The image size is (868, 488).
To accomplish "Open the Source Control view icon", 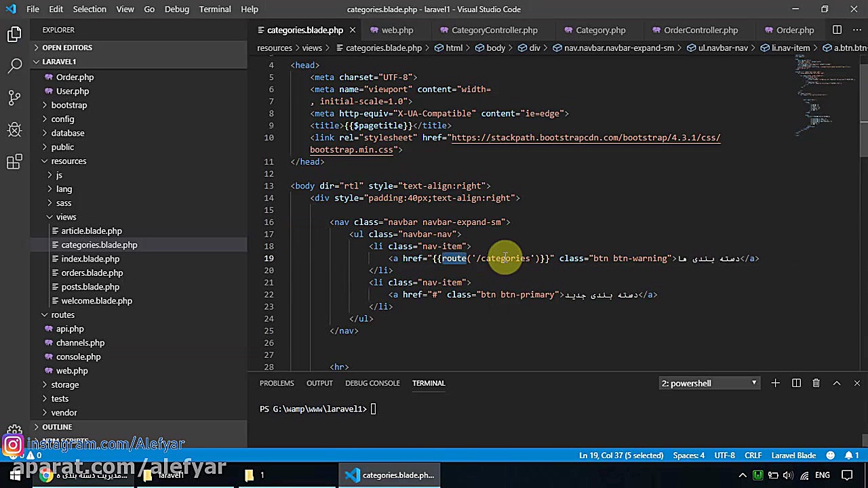I will point(14,98).
